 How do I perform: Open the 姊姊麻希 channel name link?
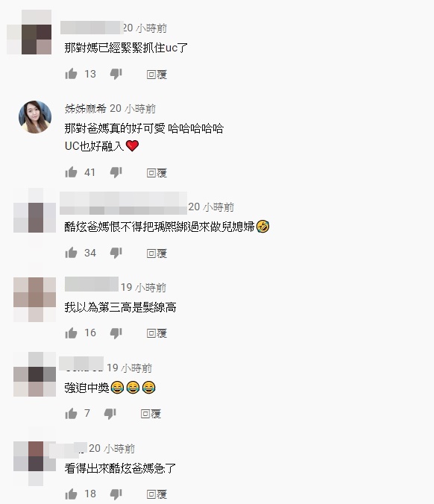coord(85,109)
